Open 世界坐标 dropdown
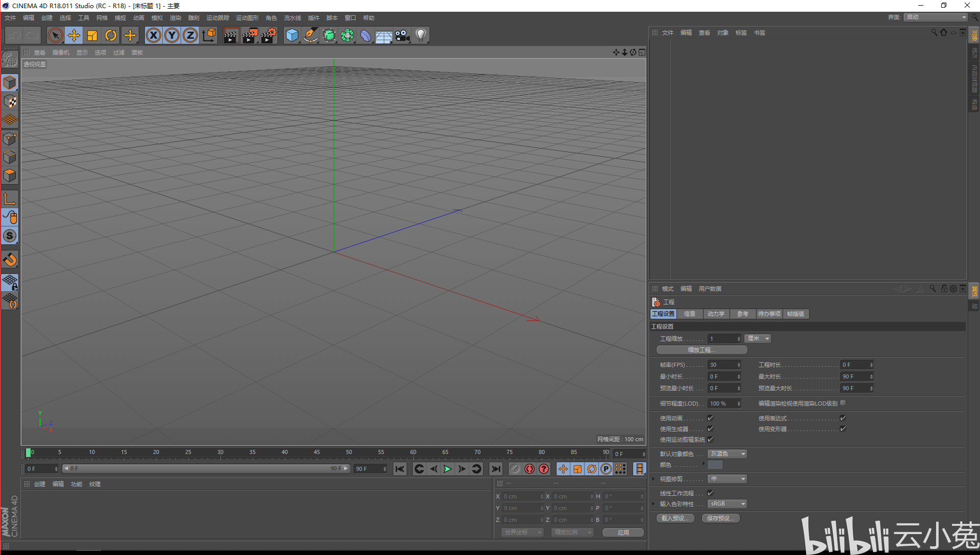Screen dimensions: 980x555 tap(522, 532)
